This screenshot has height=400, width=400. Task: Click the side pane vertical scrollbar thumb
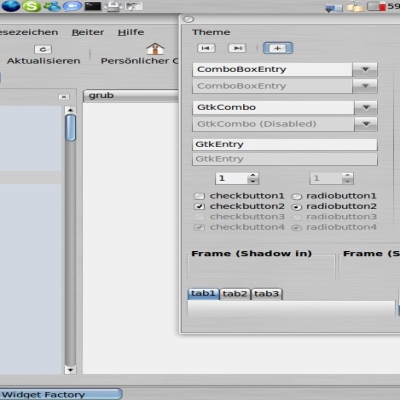(x=70, y=127)
